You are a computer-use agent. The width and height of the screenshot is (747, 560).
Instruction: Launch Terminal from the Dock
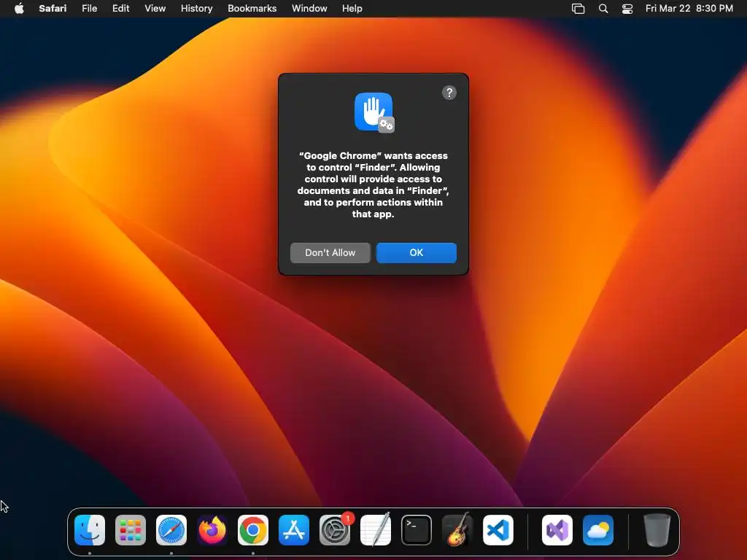coord(417,530)
